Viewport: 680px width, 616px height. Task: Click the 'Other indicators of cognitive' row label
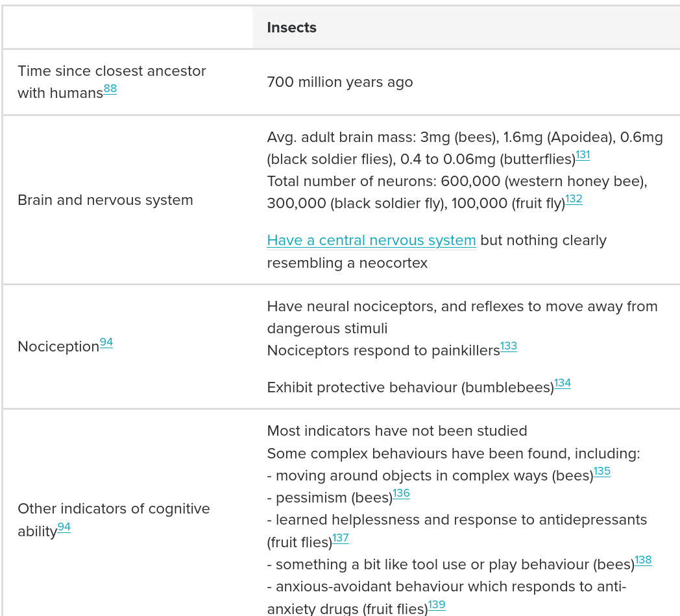click(114, 509)
